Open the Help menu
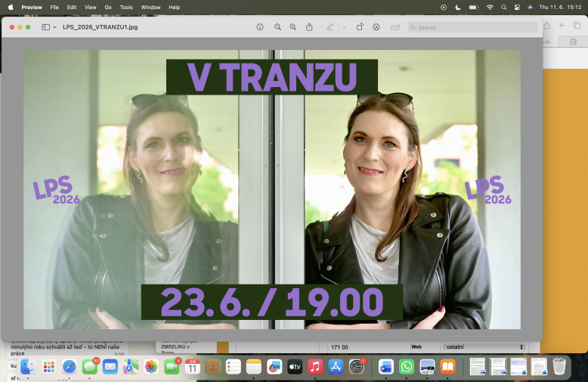This screenshot has width=588, height=382. 174,7
